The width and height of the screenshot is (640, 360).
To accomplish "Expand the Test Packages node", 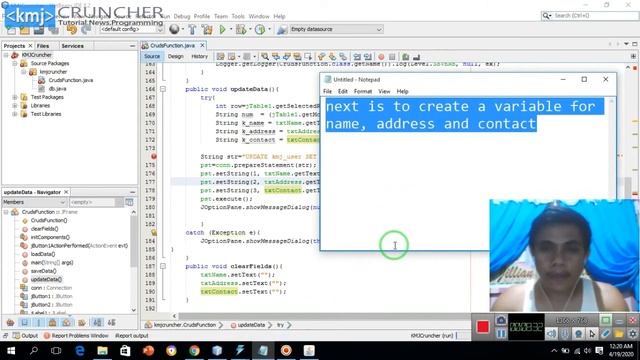I will 15,97.
